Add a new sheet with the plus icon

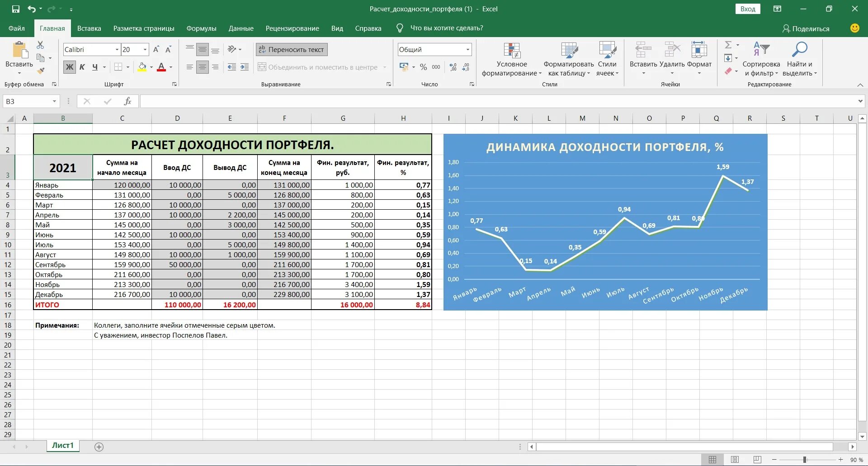coord(99,447)
